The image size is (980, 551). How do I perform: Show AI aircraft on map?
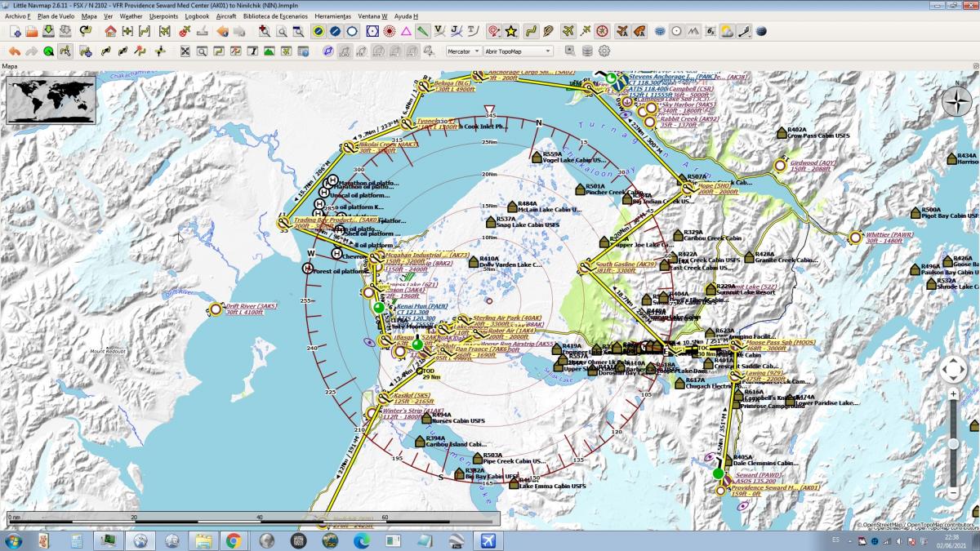tap(622, 31)
